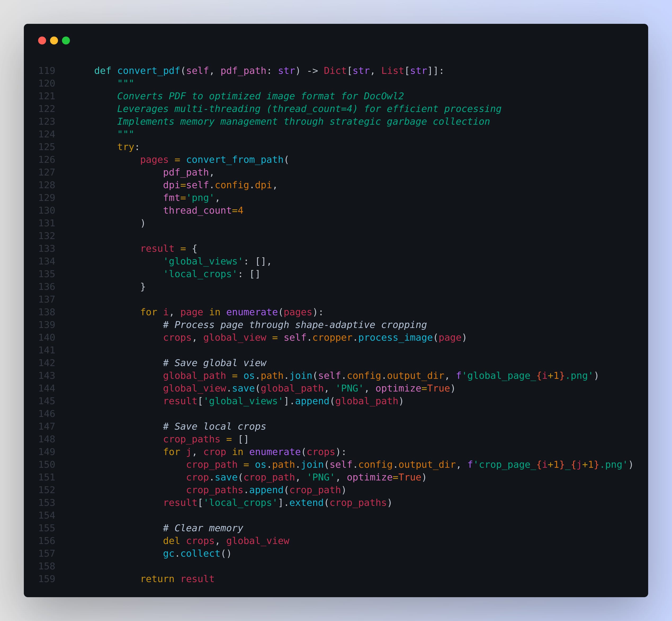672x621 pixels.
Task: Click the '# Save global view' comment
Action: pos(214,363)
